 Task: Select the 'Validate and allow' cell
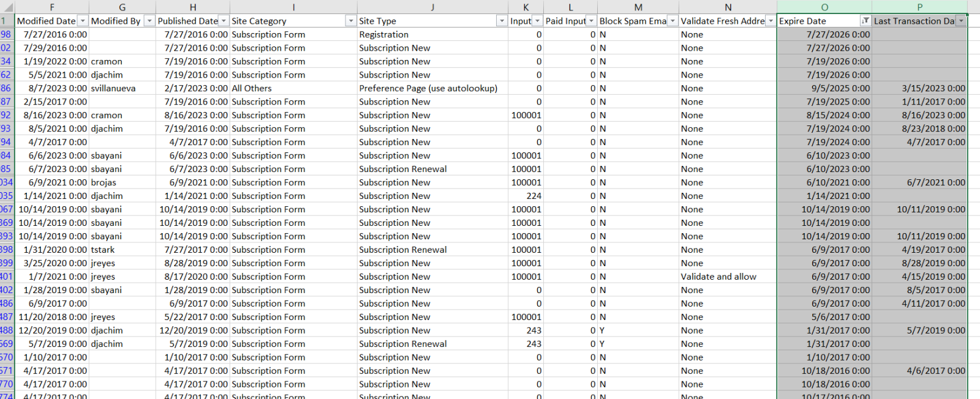pyautogui.click(x=718, y=277)
